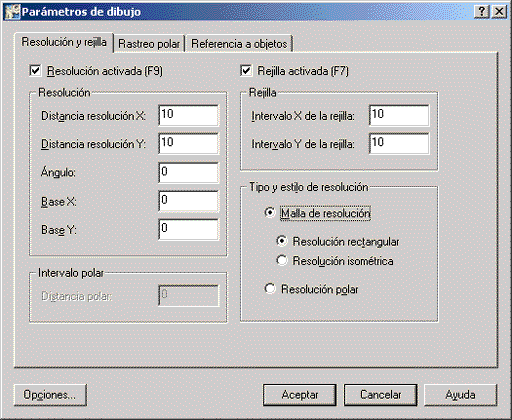Open the Resolución y rejilla tab
This screenshot has height=420, width=512.
pyautogui.click(x=64, y=42)
